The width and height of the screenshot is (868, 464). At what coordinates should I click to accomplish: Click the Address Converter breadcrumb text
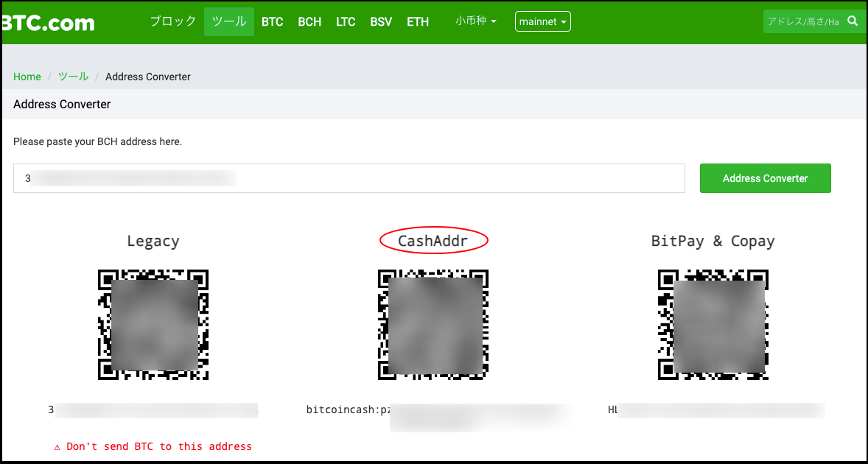coord(148,77)
